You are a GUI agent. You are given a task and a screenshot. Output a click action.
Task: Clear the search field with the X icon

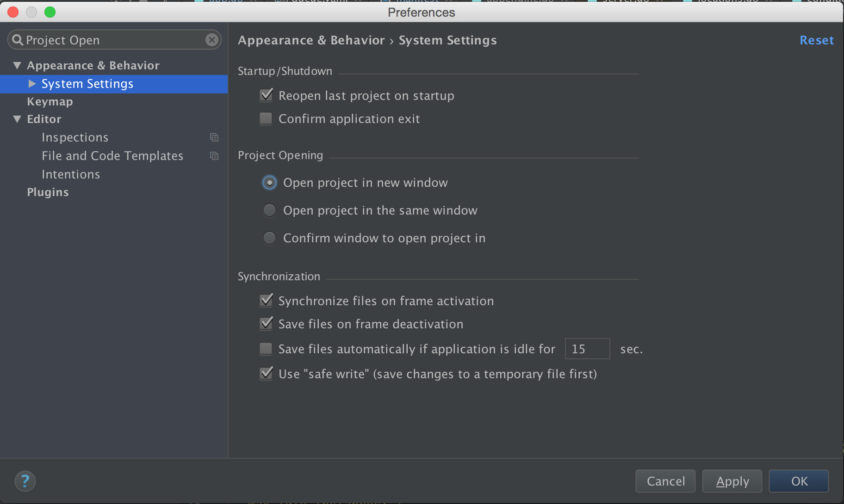[212, 40]
